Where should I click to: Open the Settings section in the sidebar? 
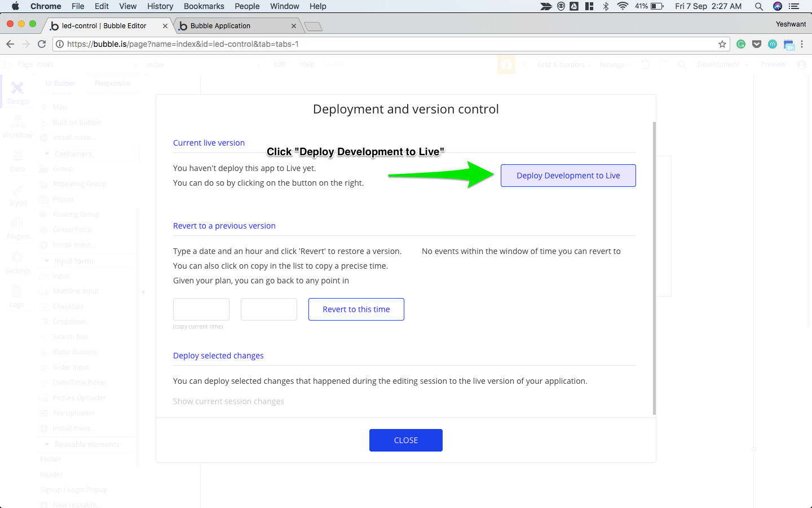[17, 262]
